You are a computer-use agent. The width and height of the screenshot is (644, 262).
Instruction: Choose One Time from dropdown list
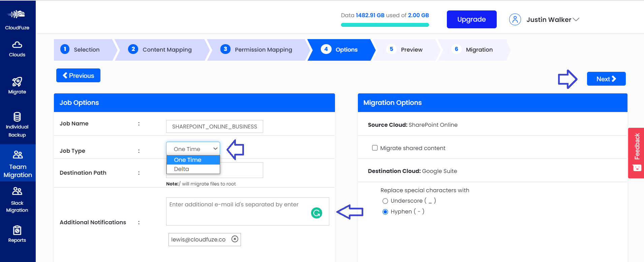193,160
